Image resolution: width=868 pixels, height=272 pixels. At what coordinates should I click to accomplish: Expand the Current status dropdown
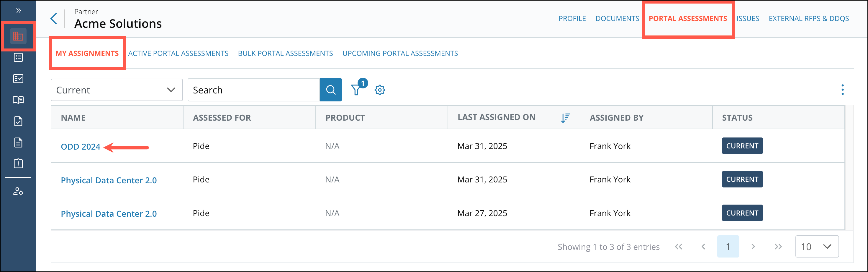pos(117,90)
